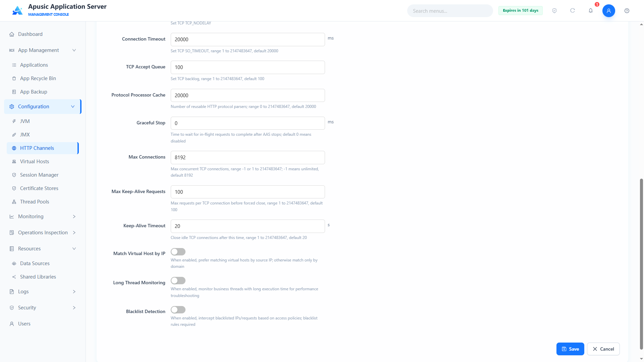Focus the Search menus input
The image size is (644, 362).
(x=450, y=11)
